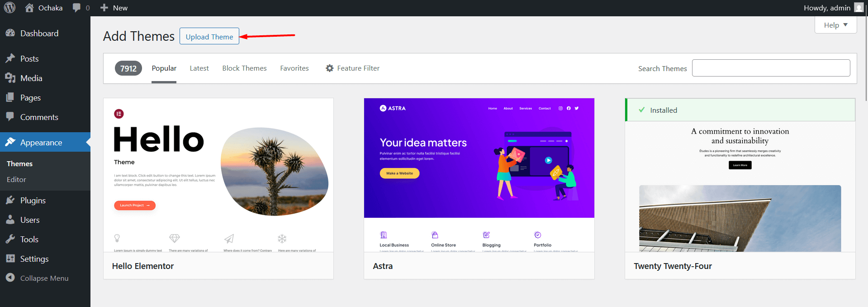Switch to the Latest themes tab

(199, 68)
